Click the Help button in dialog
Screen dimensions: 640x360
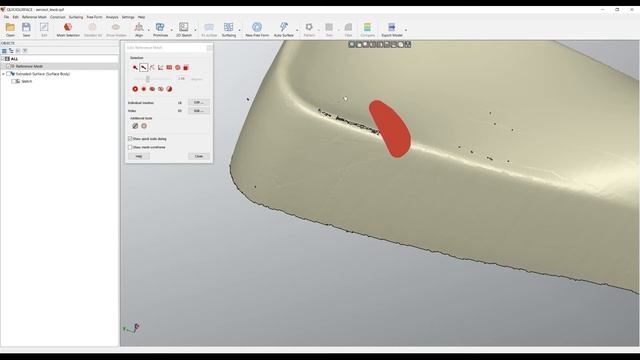139,156
